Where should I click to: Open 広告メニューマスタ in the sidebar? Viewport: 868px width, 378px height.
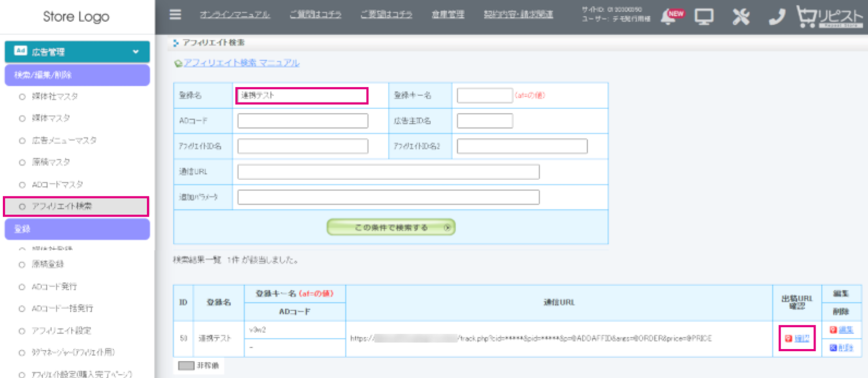pos(64,140)
